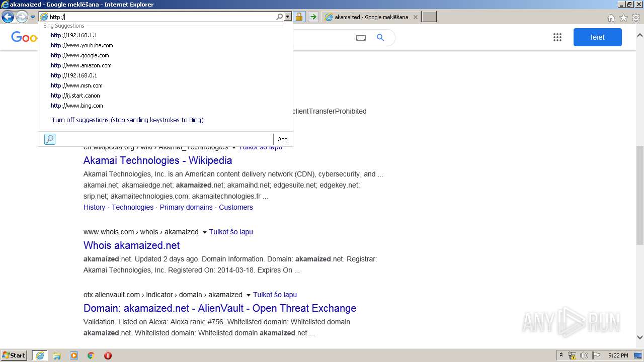Open Whois akamaized.net result
644x362 pixels.
point(131,245)
